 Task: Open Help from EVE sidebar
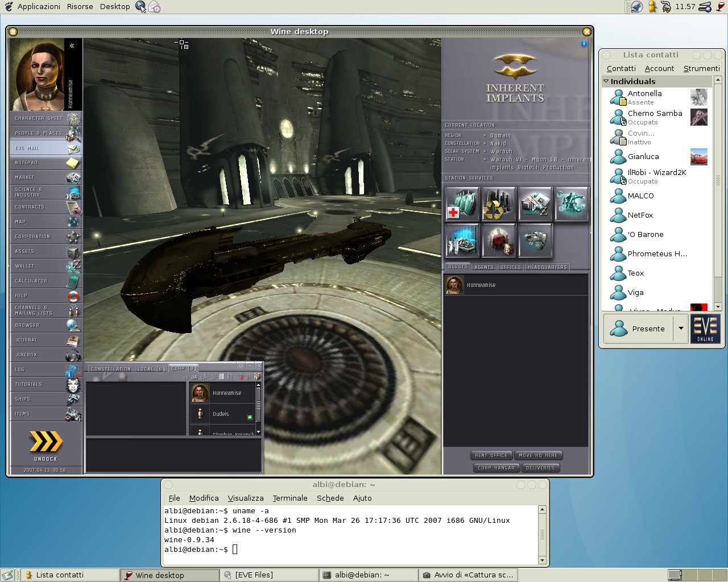point(46,296)
